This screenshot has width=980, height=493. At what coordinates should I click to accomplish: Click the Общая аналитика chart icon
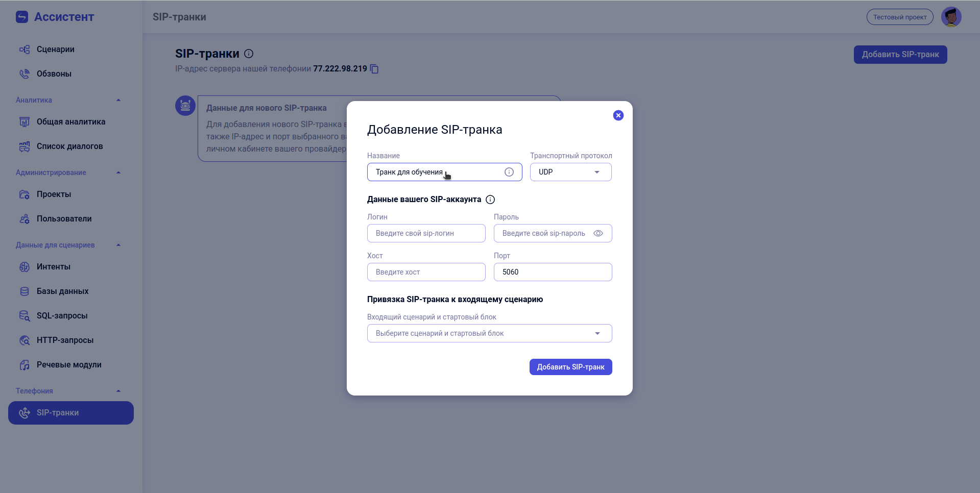coord(25,122)
